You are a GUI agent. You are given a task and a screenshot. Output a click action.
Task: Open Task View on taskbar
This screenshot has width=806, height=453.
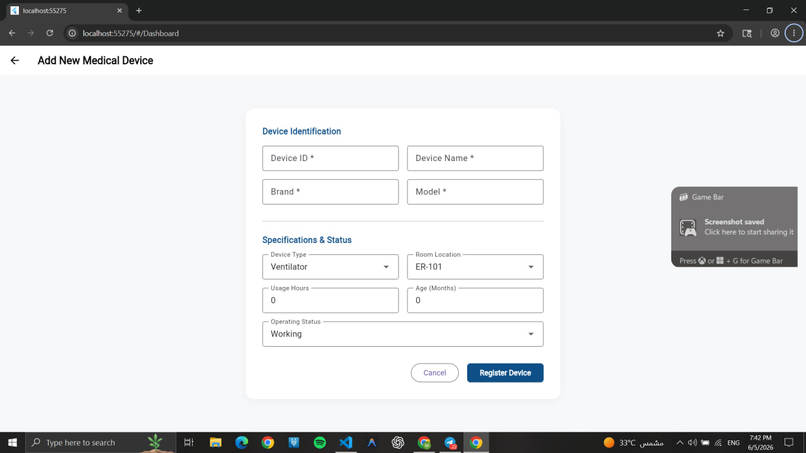pos(189,442)
